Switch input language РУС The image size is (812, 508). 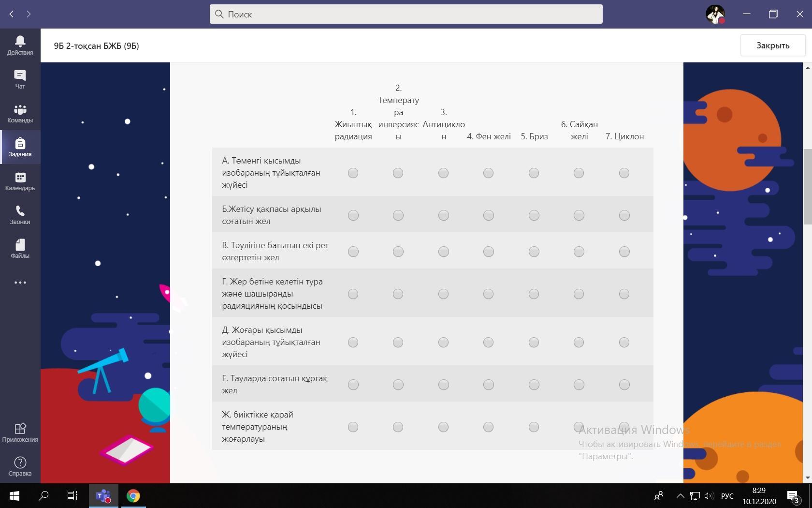pos(727,496)
